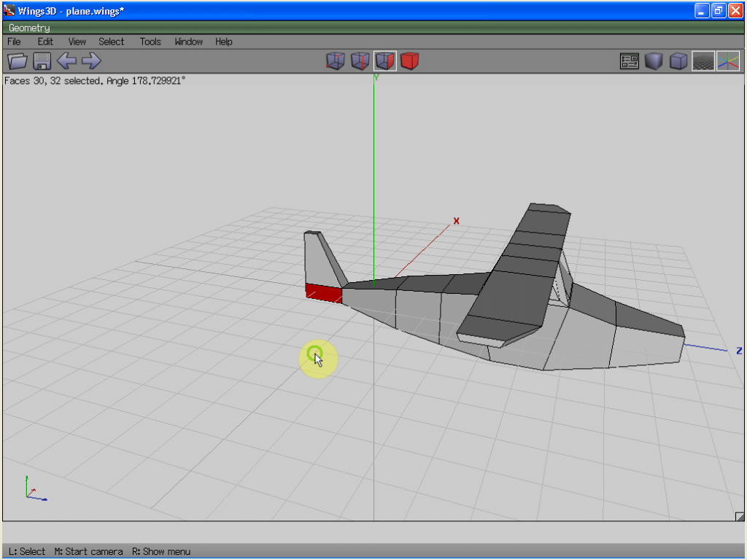Expand the Tools menu
Screen dimensions: 747x560
tap(150, 42)
